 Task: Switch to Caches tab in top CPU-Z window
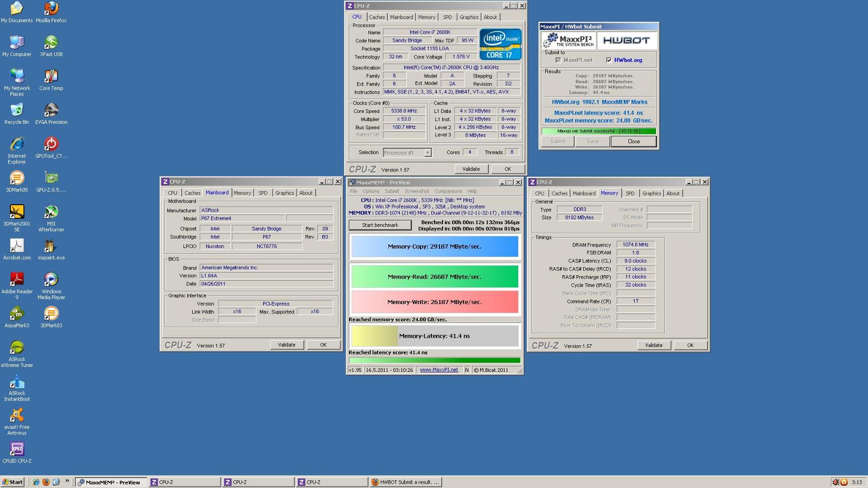tap(376, 17)
